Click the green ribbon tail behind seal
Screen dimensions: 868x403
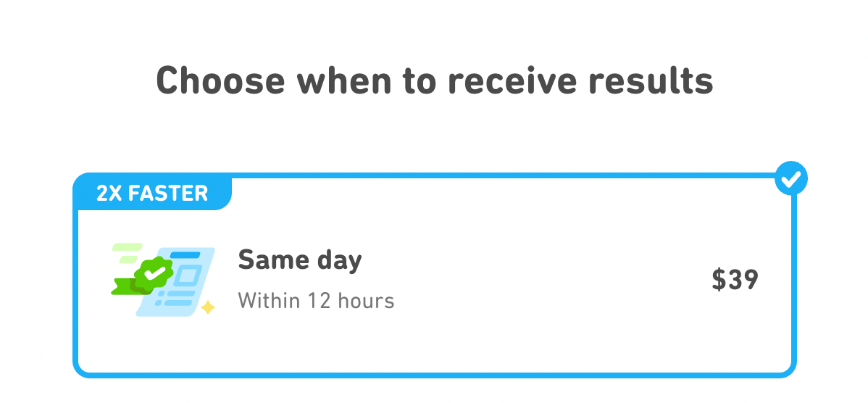tap(123, 286)
